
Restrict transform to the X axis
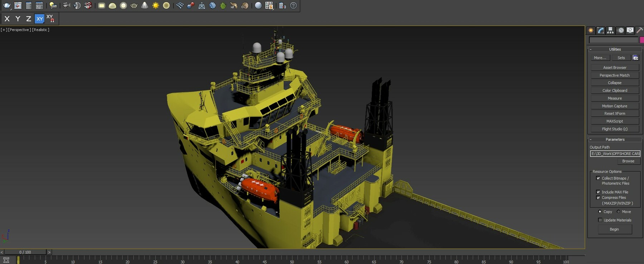(7, 19)
